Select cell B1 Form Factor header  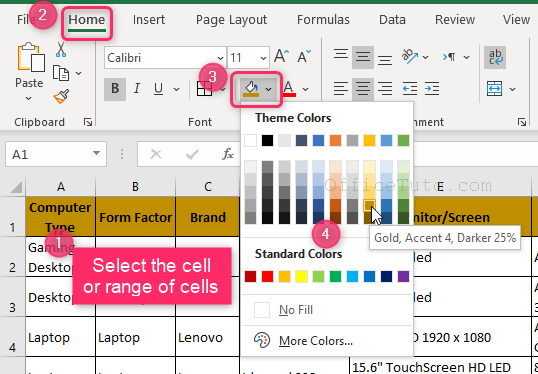tap(136, 217)
